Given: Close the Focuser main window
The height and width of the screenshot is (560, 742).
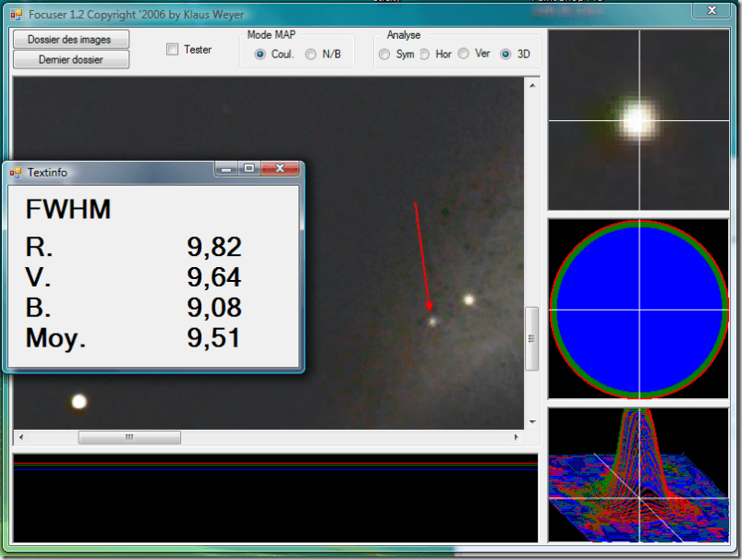Looking at the screenshot, I should (x=710, y=10).
